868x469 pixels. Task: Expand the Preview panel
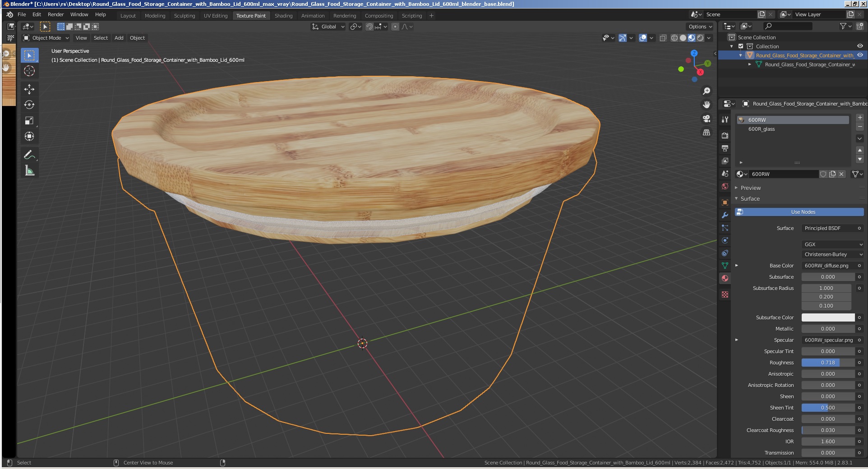click(x=750, y=188)
